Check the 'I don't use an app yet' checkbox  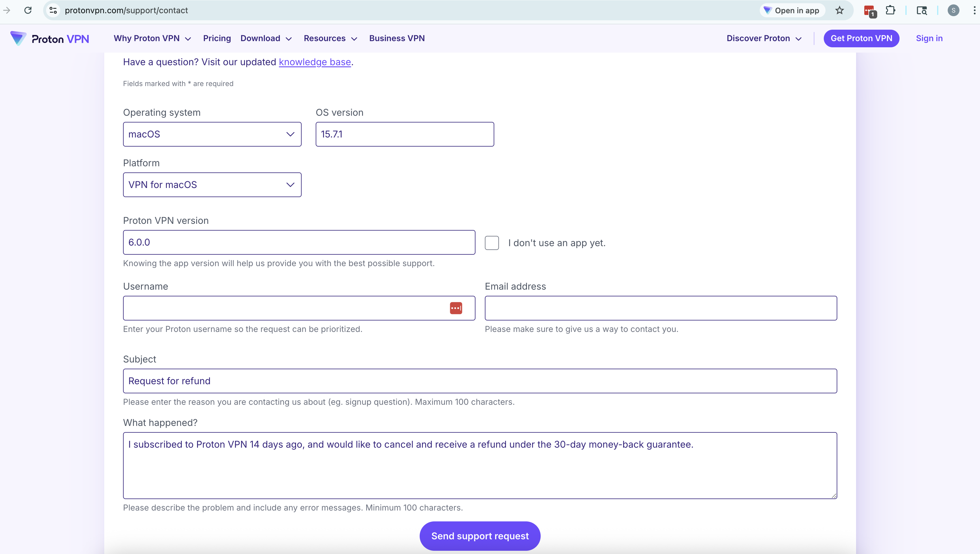[492, 243]
